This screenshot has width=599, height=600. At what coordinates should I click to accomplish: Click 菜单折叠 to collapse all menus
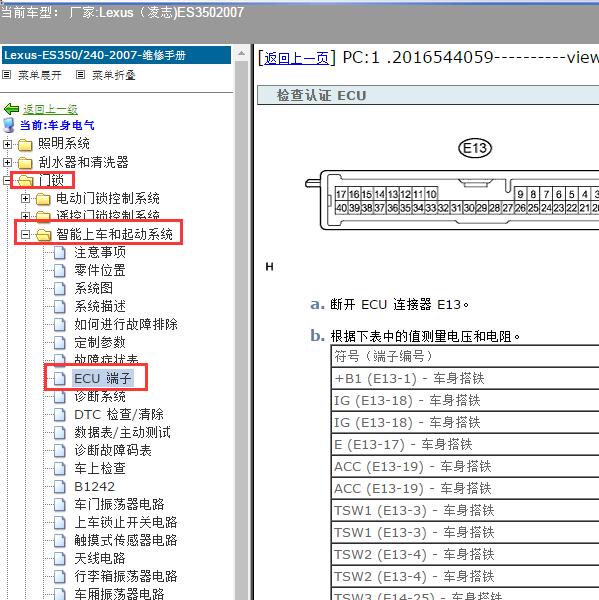coord(114,75)
